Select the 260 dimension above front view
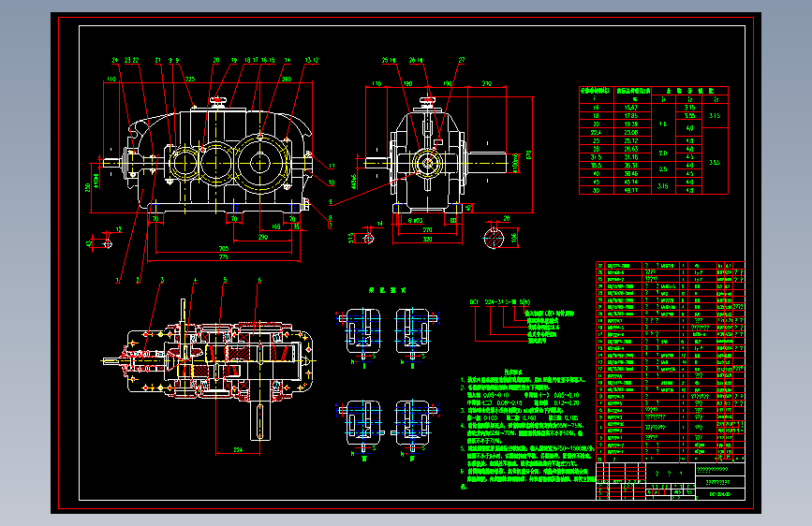 point(287,80)
